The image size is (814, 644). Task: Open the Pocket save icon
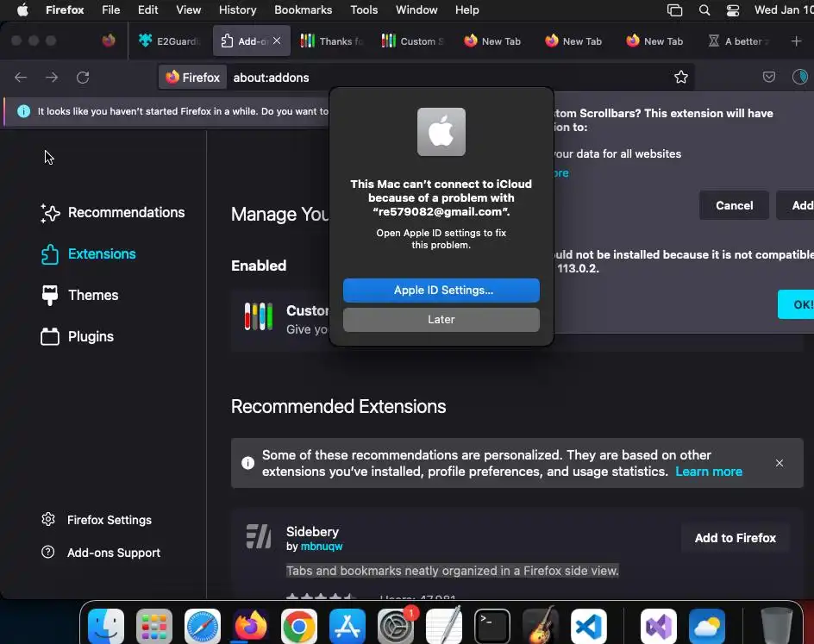pyautogui.click(x=769, y=78)
